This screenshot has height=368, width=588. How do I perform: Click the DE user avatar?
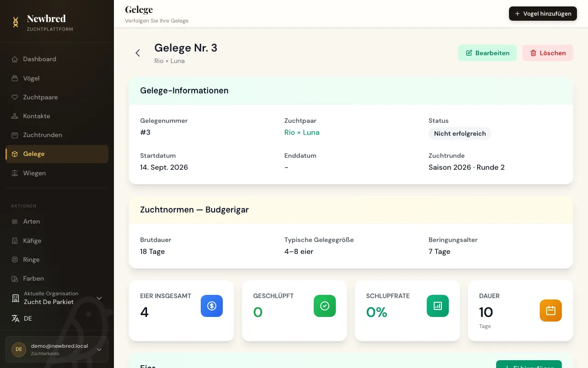(x=19, y=349)
